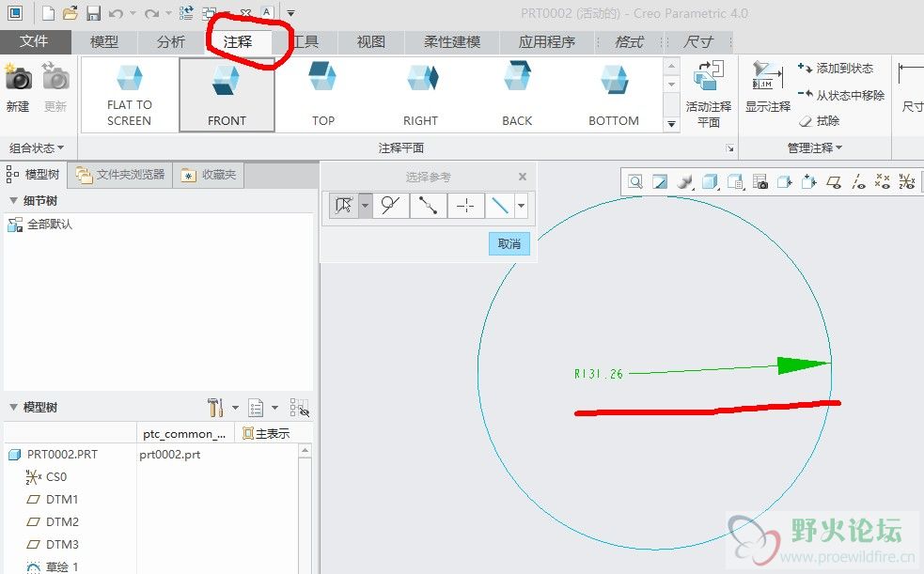Click the Regenerate icon in the quick access toolbar
Image resolution: width=924 pixels, height=574 pixels.
point(186,12)
